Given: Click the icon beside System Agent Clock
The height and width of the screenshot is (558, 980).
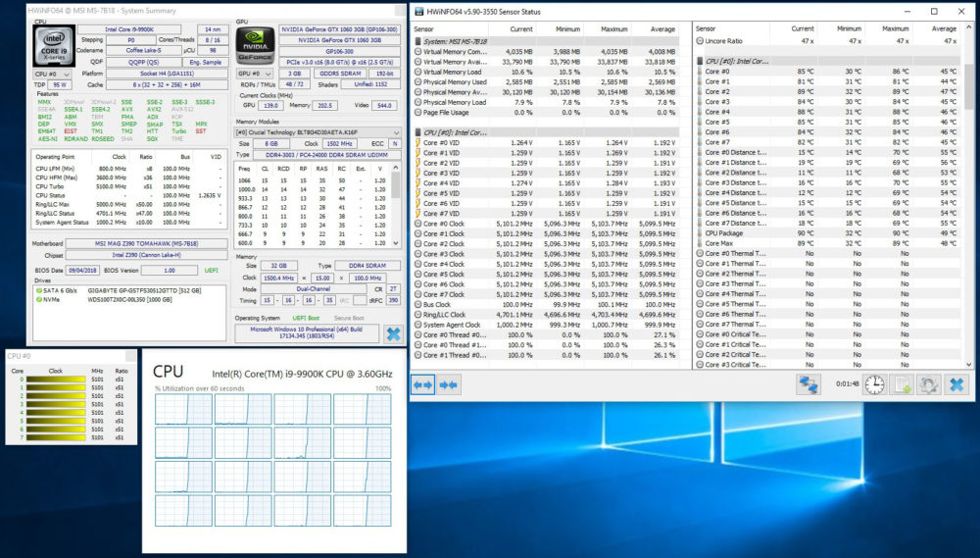Looking at the screenshot, I should click(418, 325).
